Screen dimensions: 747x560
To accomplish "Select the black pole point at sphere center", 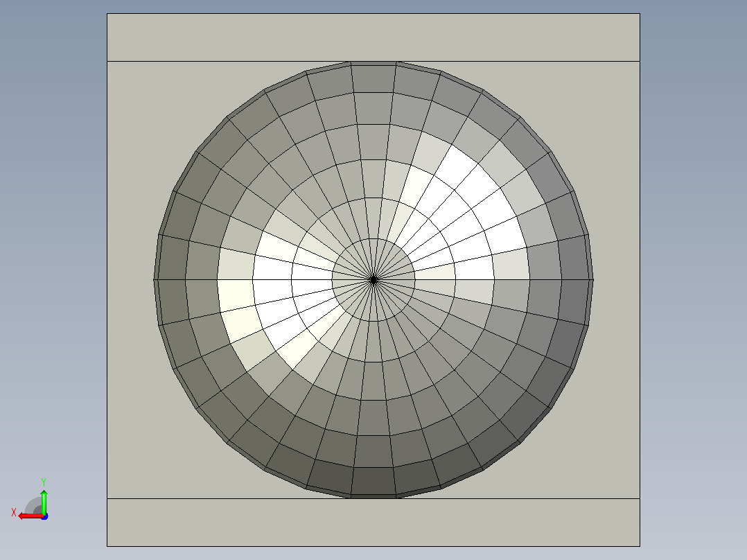I will pos(373,280).
